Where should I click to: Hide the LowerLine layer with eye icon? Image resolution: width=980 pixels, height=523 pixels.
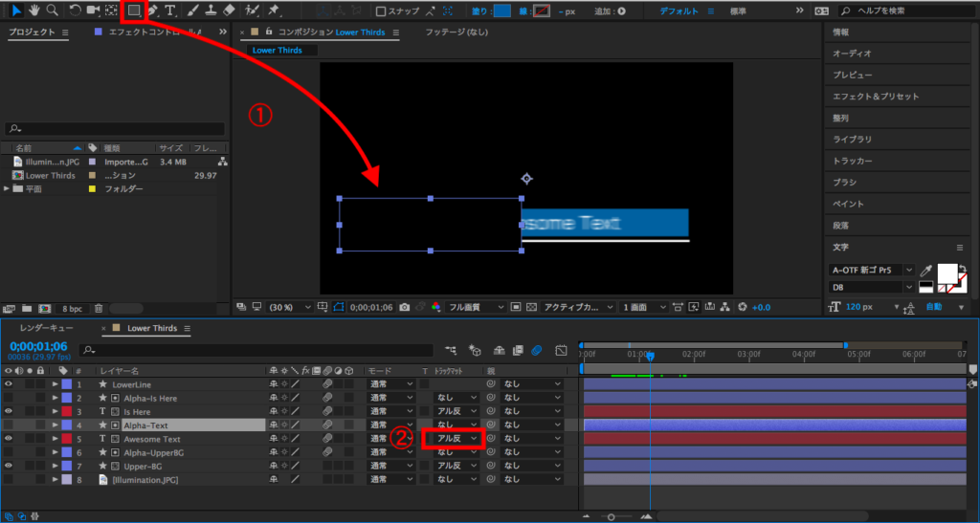click(x=9, y=384)
